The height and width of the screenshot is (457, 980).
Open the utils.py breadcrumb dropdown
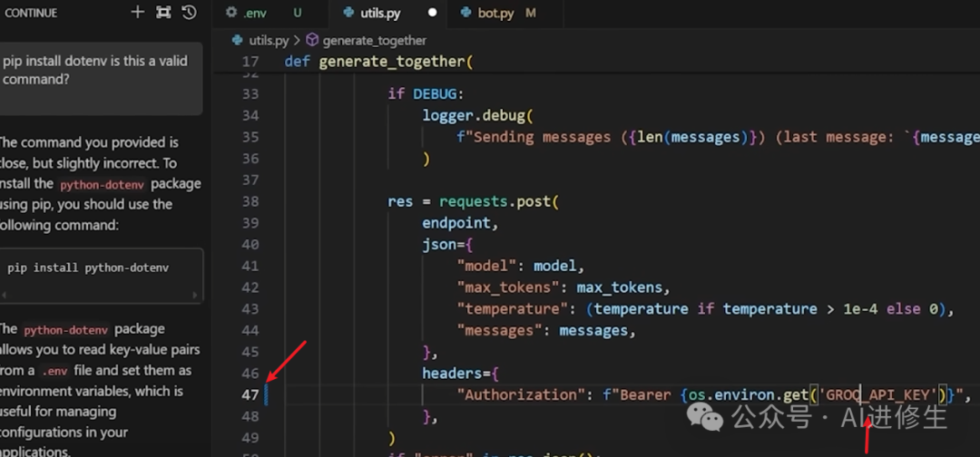click(x=269, y=40)
